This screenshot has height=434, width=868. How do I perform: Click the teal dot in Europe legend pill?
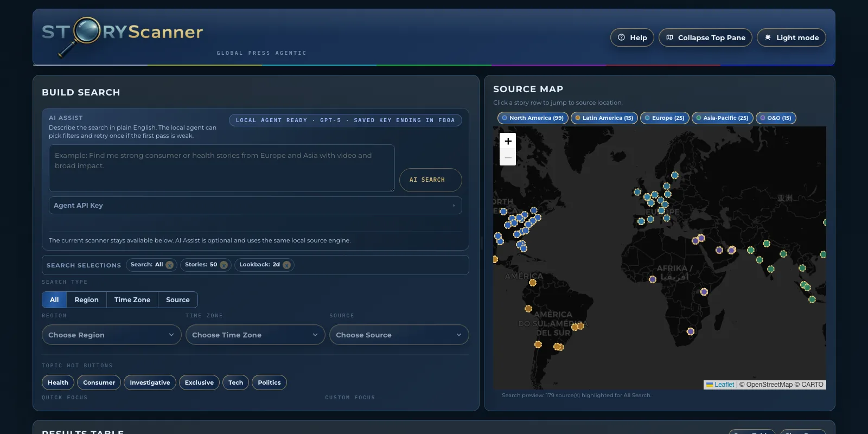(647, 118)
